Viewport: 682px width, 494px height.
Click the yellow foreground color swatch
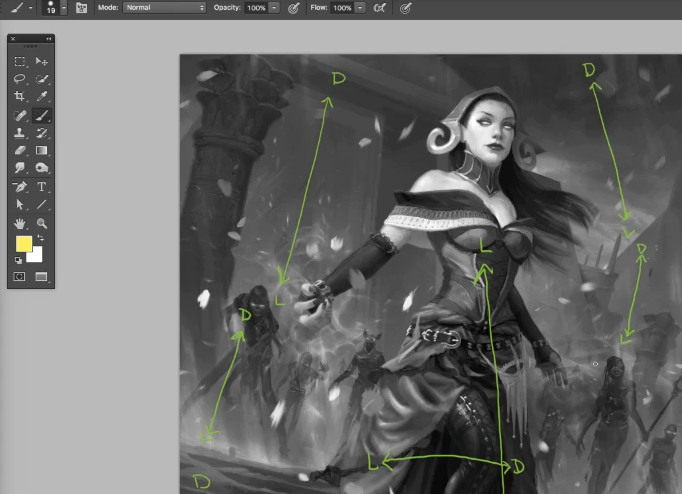pyautogui.click(x=24, y=244)
